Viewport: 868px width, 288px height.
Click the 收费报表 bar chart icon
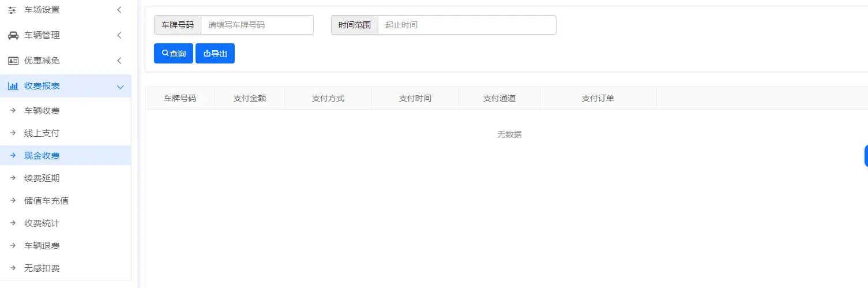point(13,86)
